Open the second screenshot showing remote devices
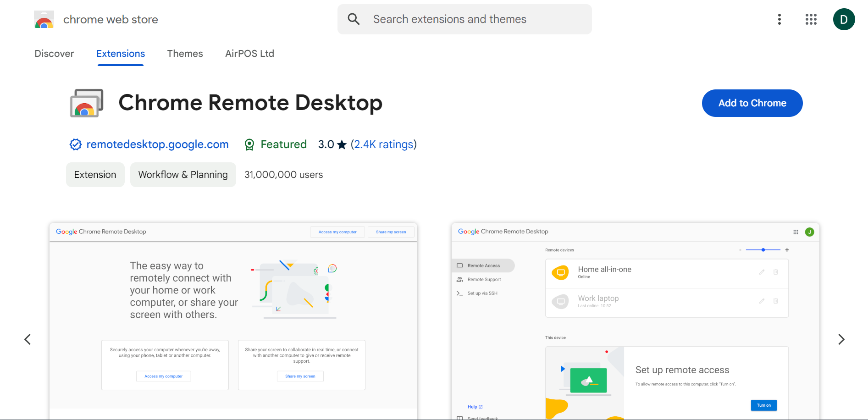The image size is (868, 420). pos(636,321)
